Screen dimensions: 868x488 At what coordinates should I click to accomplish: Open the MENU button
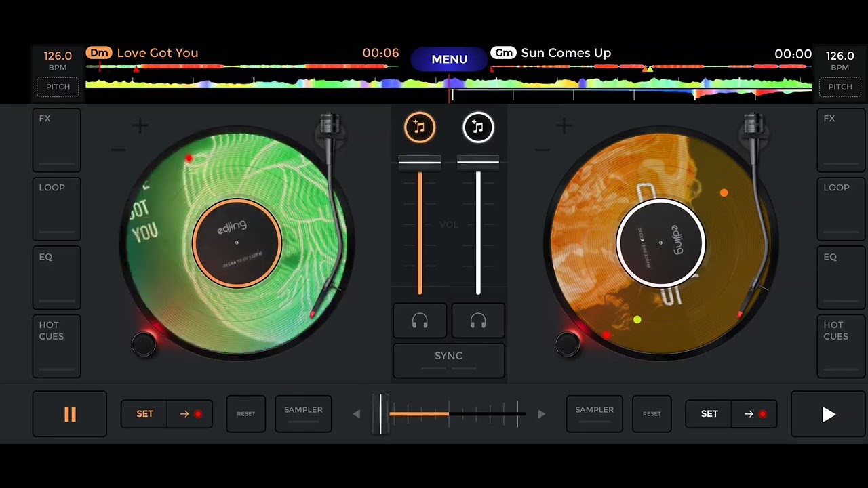(x=450, y=59)
